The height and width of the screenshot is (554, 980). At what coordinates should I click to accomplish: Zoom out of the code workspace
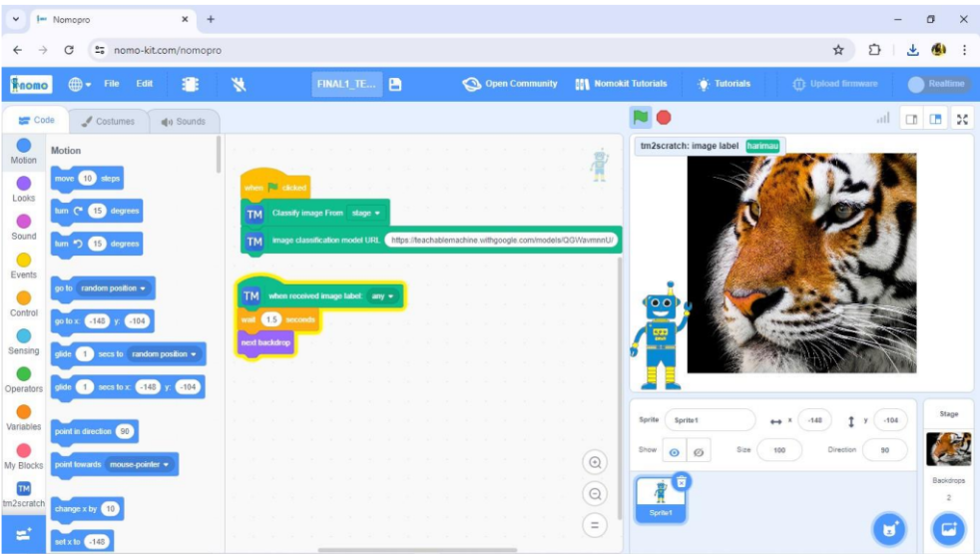(596, 494)
